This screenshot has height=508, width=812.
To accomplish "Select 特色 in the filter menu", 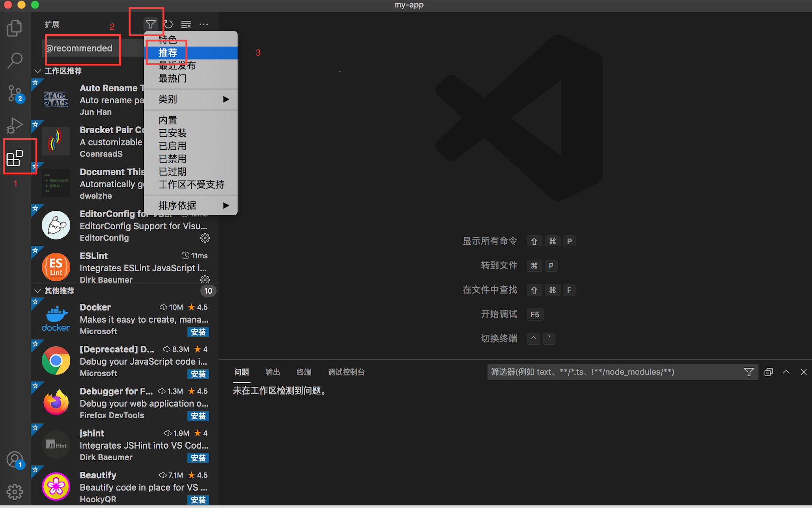I will click(191, 39).
